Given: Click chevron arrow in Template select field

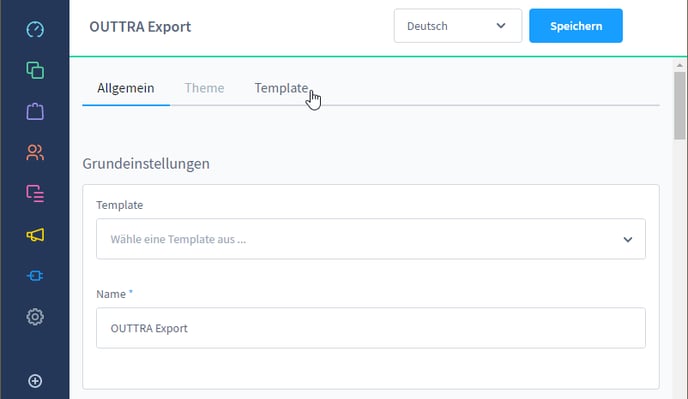Looking at the screenshot, I should [628, 239].
